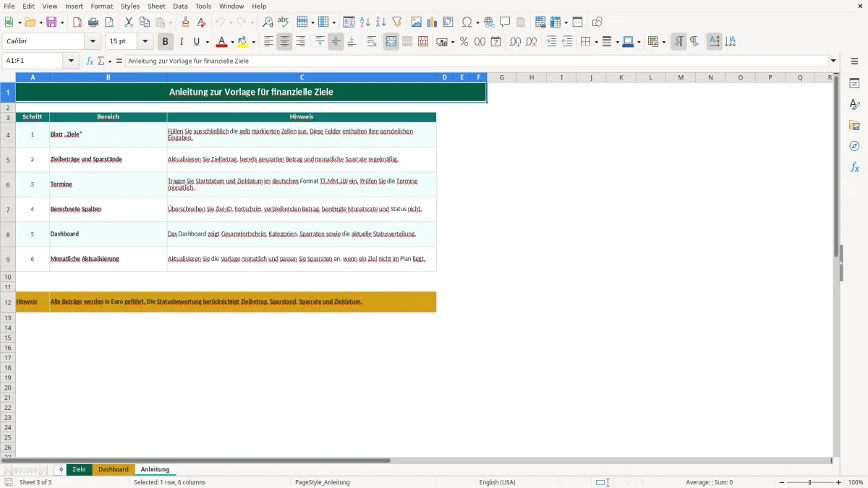
Task: Click the "English (USA)" language status field
Action: tap(497, 482)
